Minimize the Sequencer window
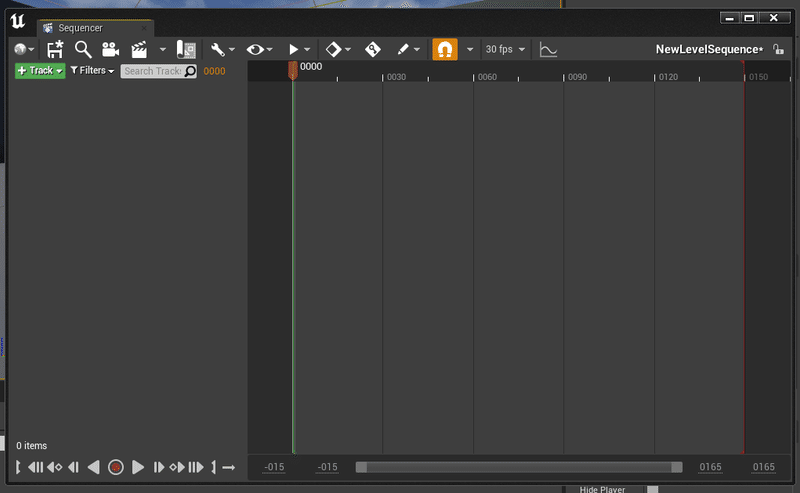The image size is (800, 493). tap(730, 18)
